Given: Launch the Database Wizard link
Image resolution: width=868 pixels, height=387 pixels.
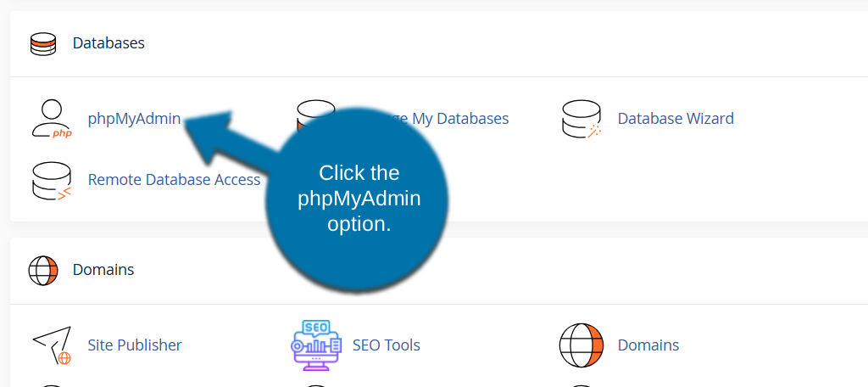Looking at the screenshot, I should 676,119.
